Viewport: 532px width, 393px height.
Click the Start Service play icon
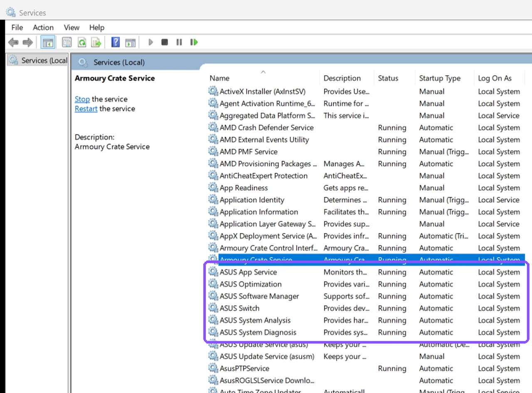150,42
